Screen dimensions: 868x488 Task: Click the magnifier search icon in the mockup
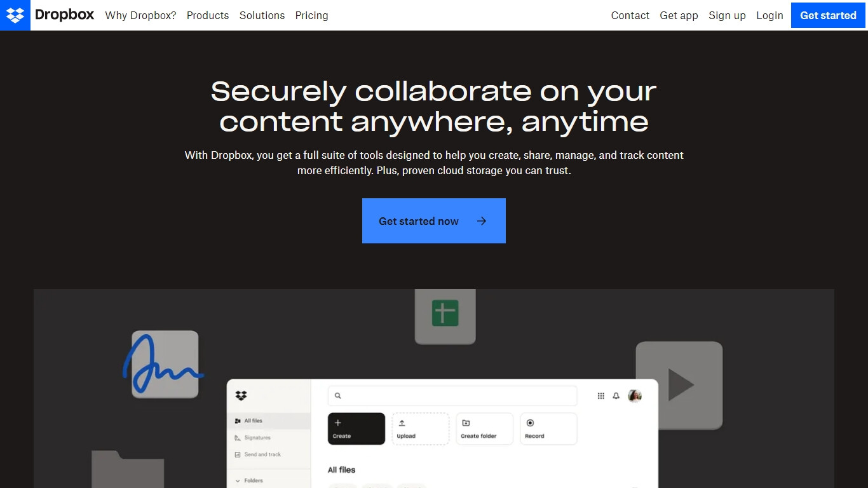(x=338, y=396)
